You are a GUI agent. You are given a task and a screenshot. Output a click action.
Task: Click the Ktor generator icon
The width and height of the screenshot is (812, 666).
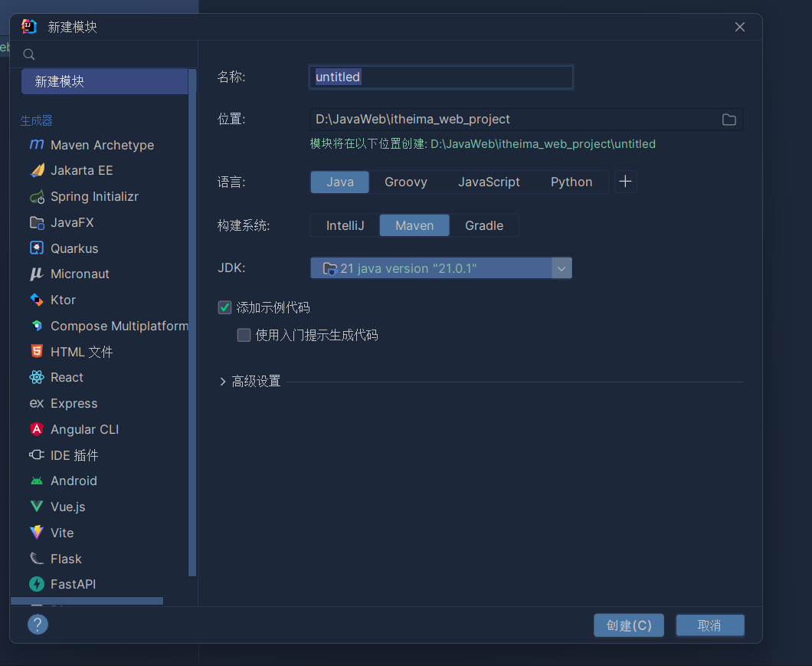pos(37,300)
